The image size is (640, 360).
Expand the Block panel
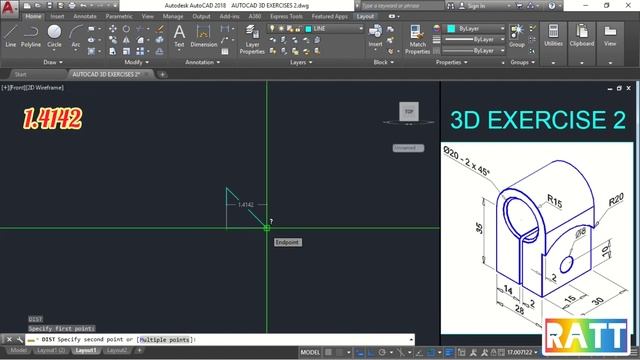pos(384,62)
